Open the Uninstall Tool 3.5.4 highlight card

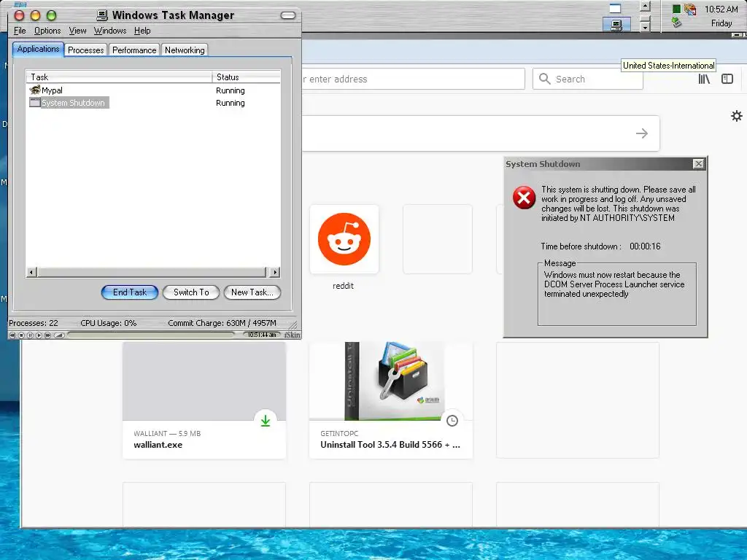[391, 400]
